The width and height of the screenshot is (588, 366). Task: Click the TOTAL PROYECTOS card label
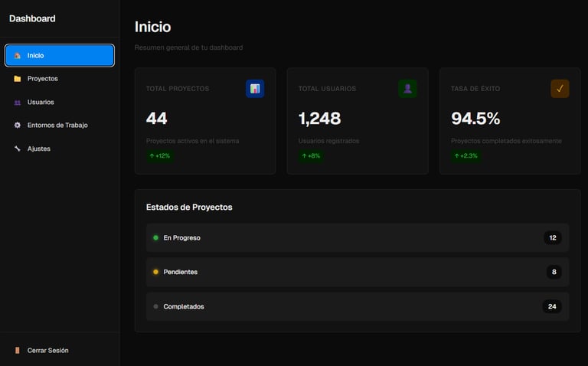pyautogui.click(x=178, y=89)
